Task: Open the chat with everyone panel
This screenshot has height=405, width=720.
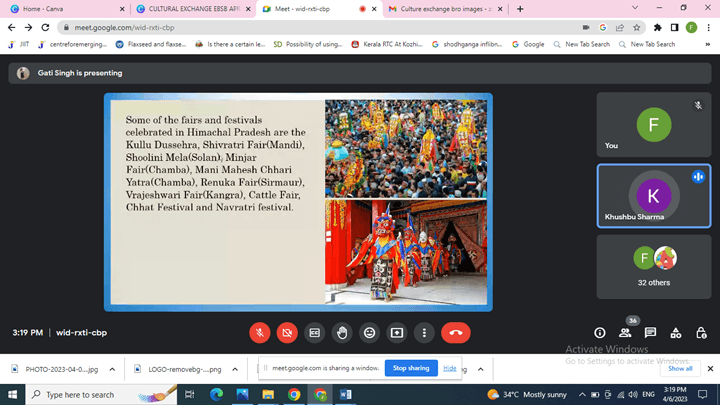Action: tap(650, 333)
